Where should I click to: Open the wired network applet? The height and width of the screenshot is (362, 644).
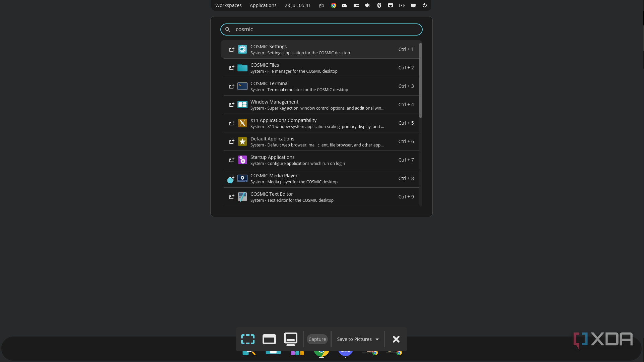[390, 5]
